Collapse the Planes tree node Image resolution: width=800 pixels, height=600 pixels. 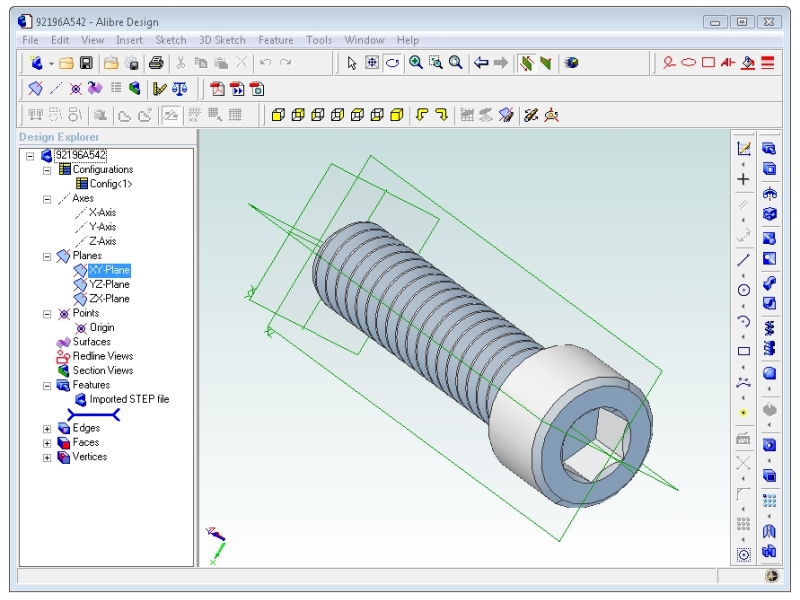(47, 257)
